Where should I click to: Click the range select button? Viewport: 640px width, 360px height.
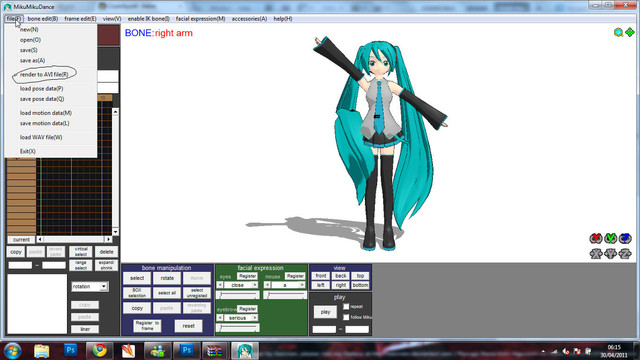pos(81,265)
